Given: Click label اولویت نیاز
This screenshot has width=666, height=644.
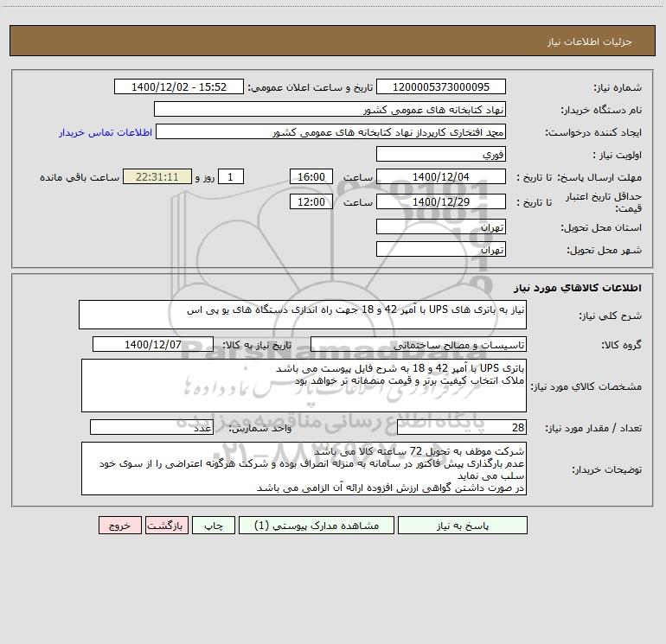Looking at the screenshot, I should pos(618,155).
